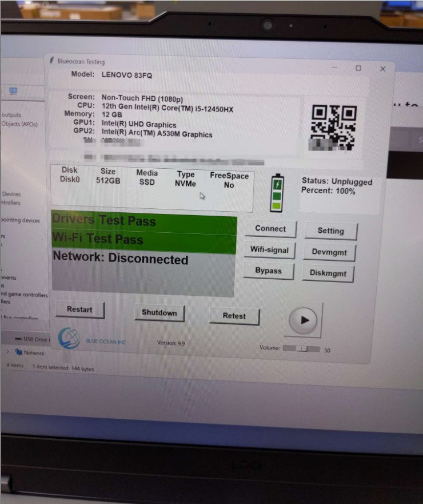This screenshot has width=423, height=504.
Task: Click the BLUE OCEAN INC label
Action: coord(106,342)
